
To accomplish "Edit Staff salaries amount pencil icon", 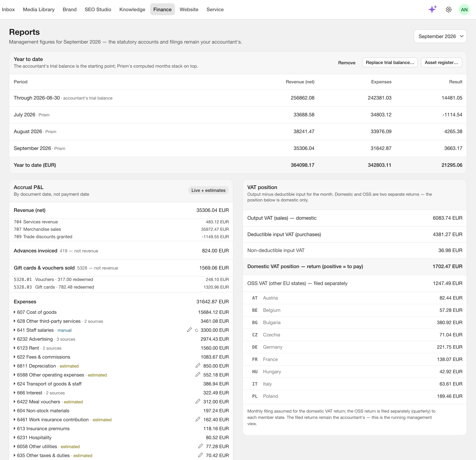I will tap(189, 330).
